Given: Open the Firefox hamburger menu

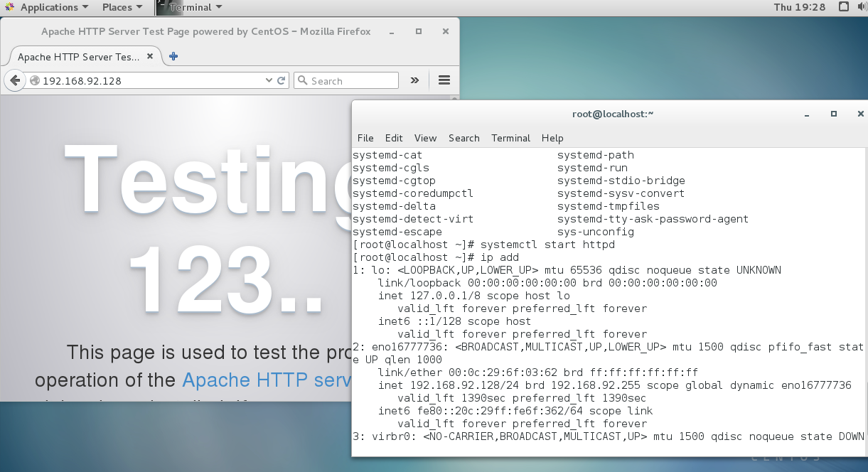Looking at the screenshot, I should (x=444, y=81).
